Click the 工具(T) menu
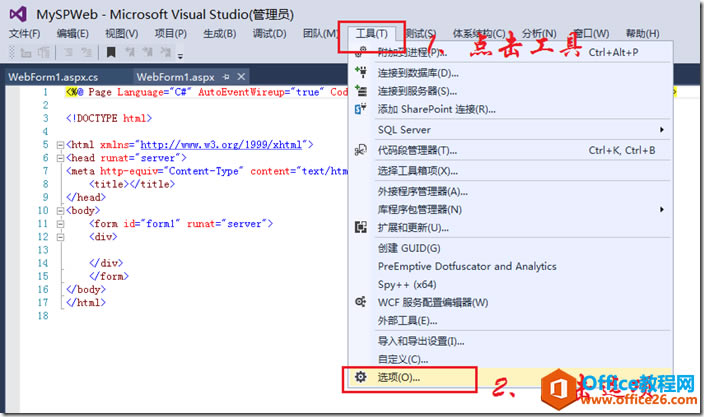This screenshot has width=704, height=417. [372, 34]
